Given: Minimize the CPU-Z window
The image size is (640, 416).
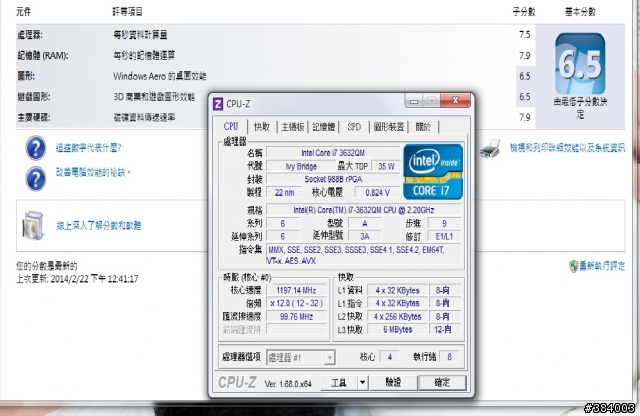Looking at the screenshot, I should click(x=414, y=100).
